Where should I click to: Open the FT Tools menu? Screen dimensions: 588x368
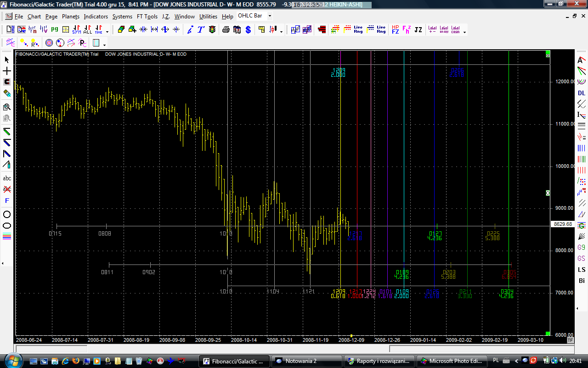pos(147,17)
